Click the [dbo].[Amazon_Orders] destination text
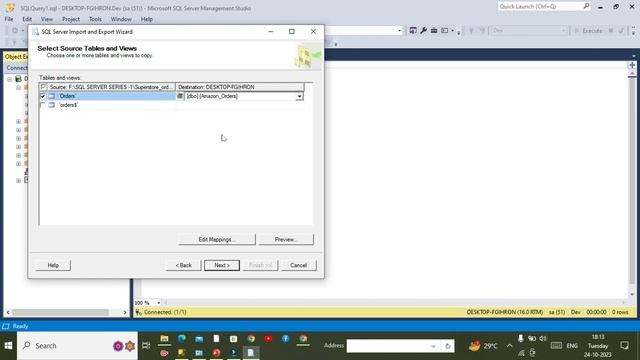This screenshot has height=360, width=640. pos(212,96)
